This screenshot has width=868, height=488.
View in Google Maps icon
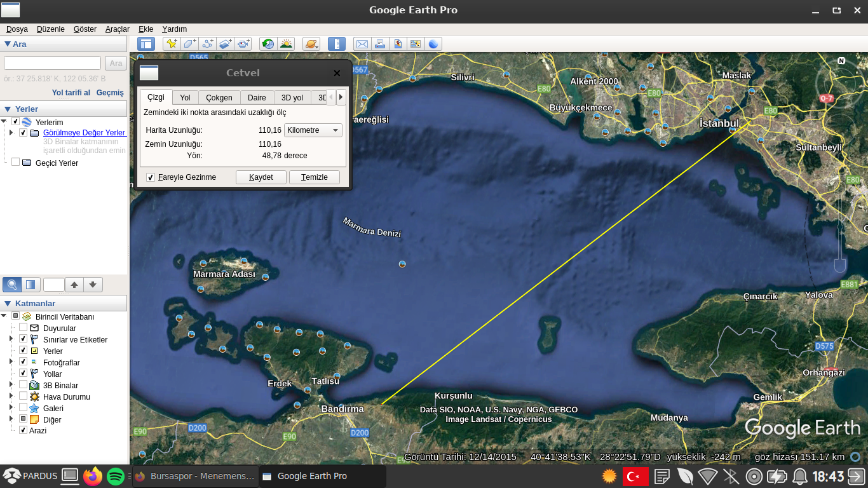tap(416, 44)
